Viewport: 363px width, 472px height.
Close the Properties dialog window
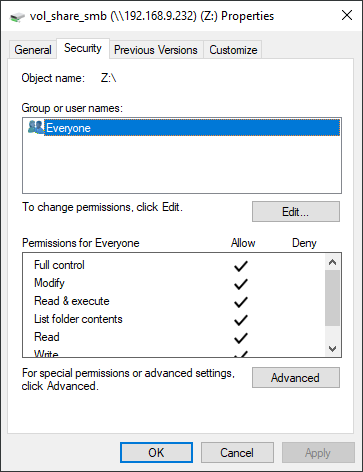pyautogui.click(x=347, y=15)
